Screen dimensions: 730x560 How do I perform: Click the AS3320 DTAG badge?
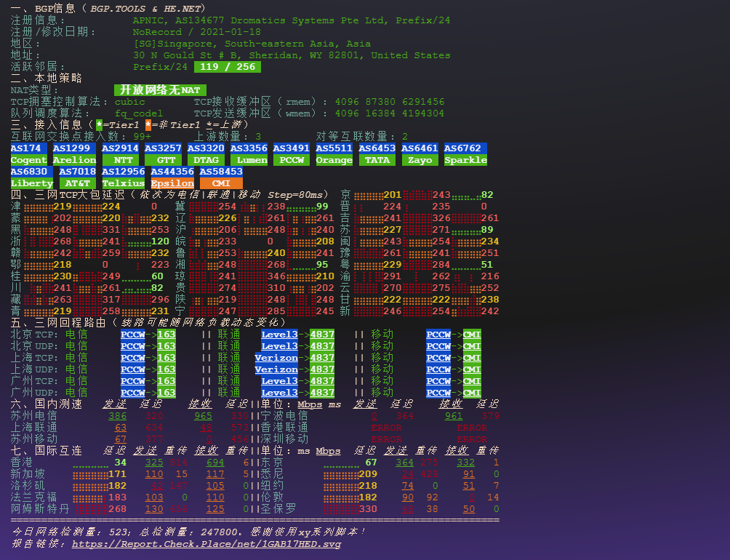pos(206,154)
